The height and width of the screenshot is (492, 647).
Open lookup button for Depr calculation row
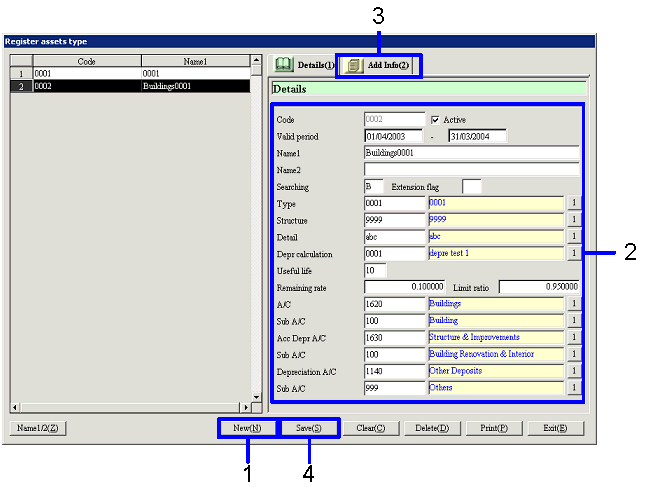[x=574, y=253]
